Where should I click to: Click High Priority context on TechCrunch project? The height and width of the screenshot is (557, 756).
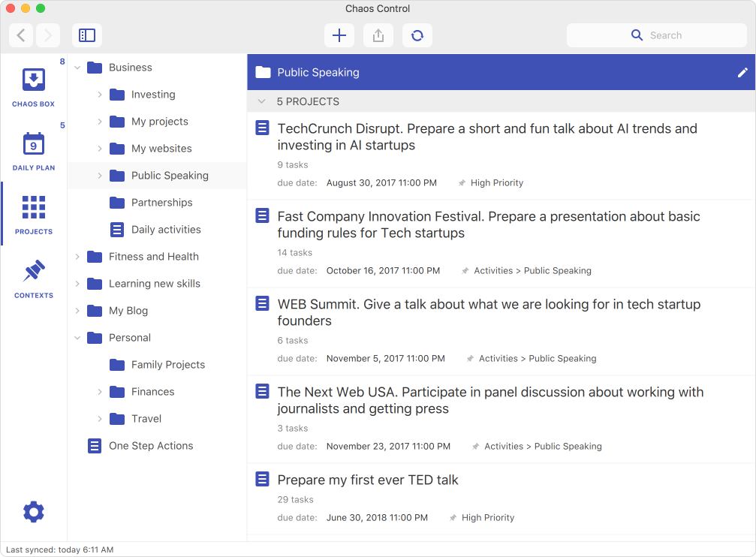496,182
